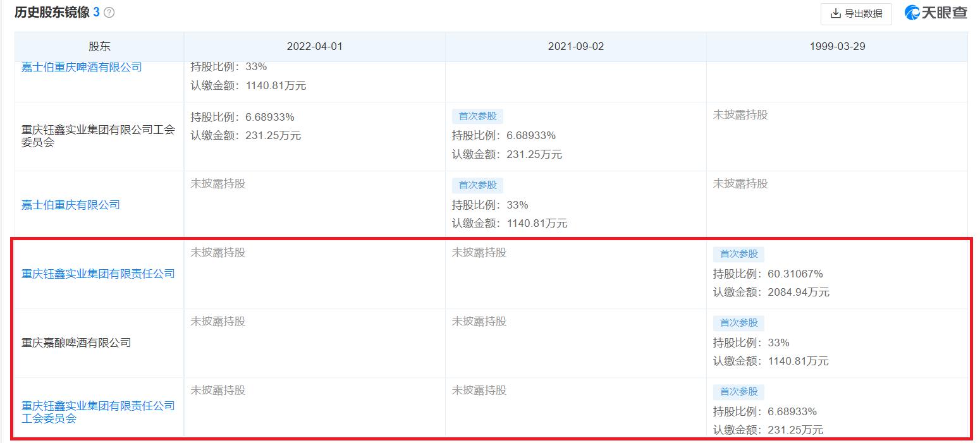Screen dimensions: 980x443
Task: Click 未披露持股 in 嘉士伯重庆有限公司 2022-04-01 cell
Action: pyautogui.click(x=218, y=184)
